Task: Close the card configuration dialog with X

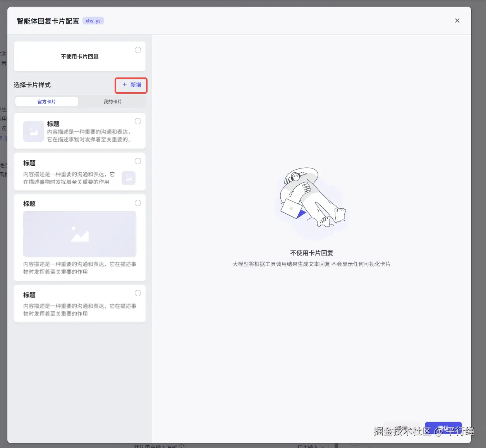Action: tap(457, 21)
